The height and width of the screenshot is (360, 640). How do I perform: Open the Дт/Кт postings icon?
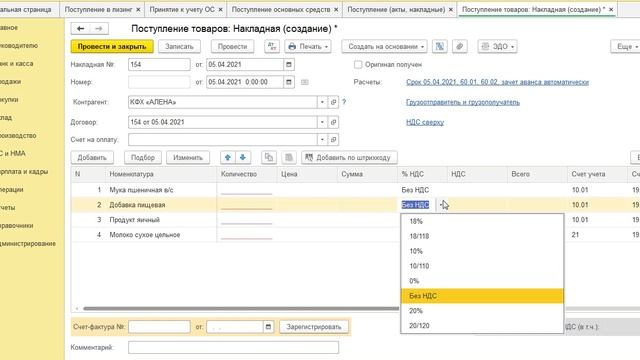[272, 47]
